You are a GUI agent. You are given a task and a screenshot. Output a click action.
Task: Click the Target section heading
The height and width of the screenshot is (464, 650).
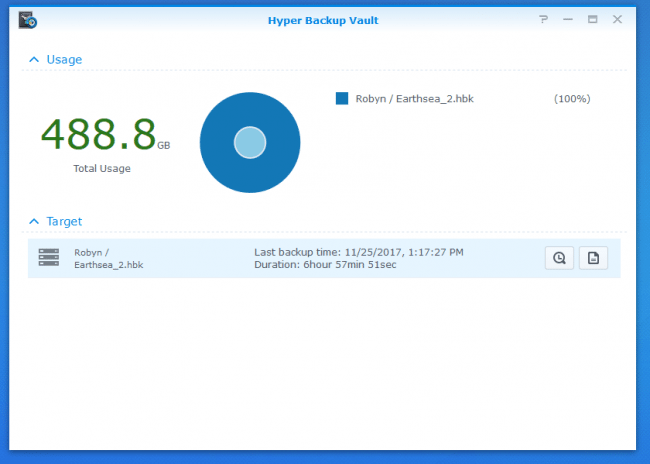tap(64, 221)
